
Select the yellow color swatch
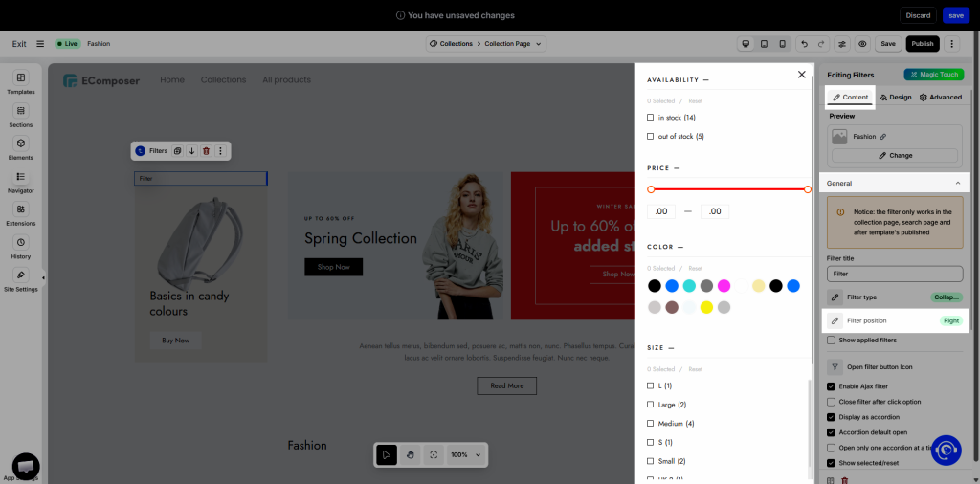[706, 307]
